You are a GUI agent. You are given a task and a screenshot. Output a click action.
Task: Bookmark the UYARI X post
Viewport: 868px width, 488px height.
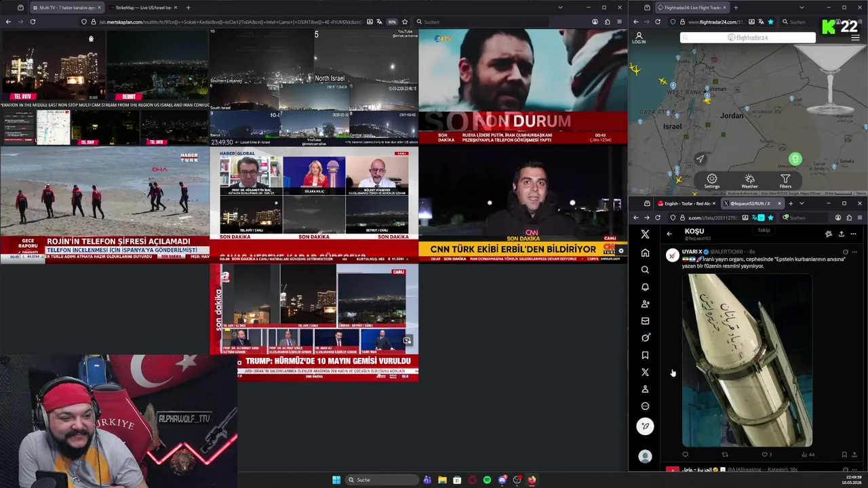tap(844, 455)
